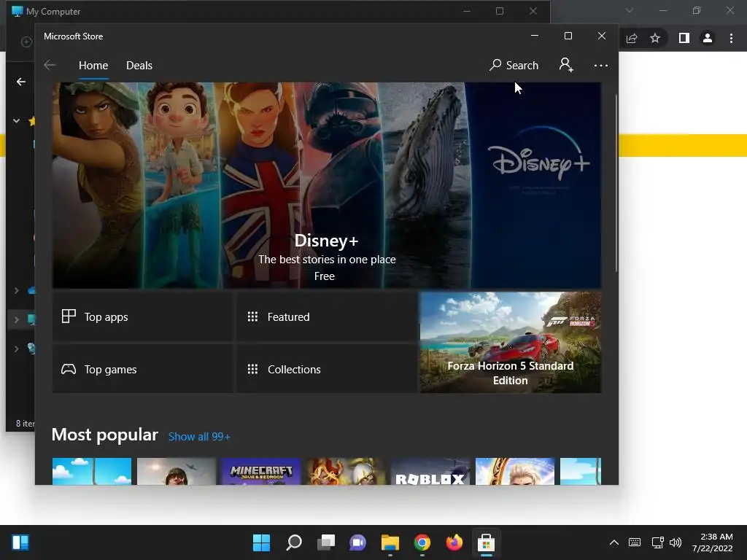
Task: Open the Minecraft game thumbnail
Action: click(260, 472)
